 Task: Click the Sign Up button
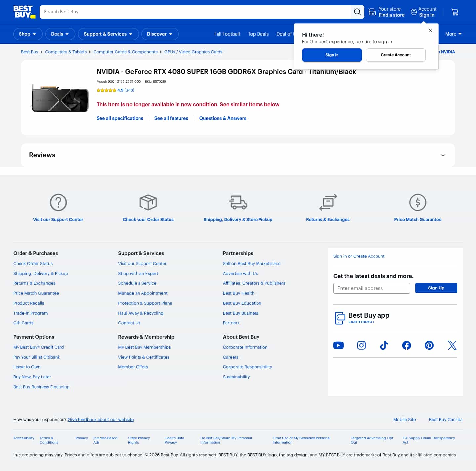coord(436,288)
